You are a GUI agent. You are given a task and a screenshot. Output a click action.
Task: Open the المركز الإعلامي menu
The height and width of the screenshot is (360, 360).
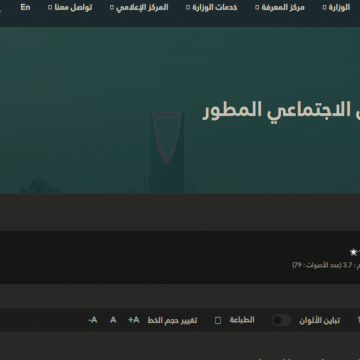[142, 7]
